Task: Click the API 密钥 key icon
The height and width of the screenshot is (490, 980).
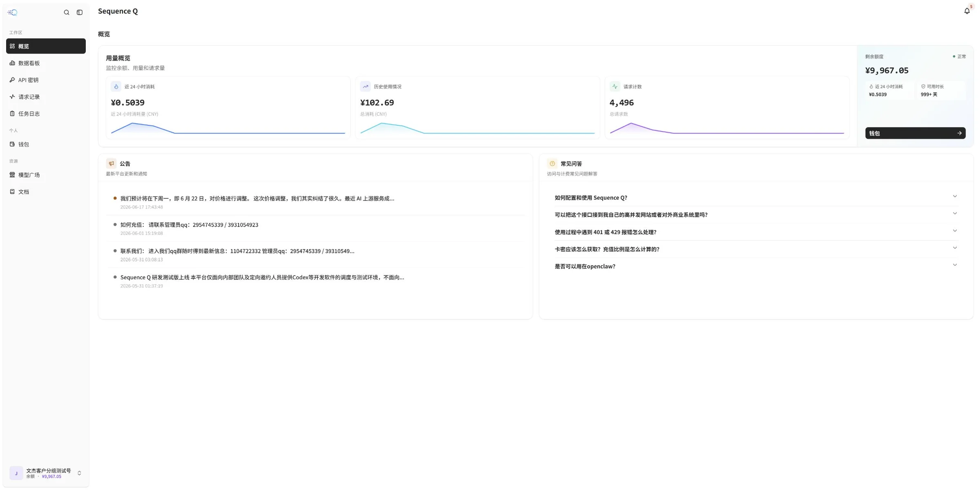Action: tap(12, 80)
